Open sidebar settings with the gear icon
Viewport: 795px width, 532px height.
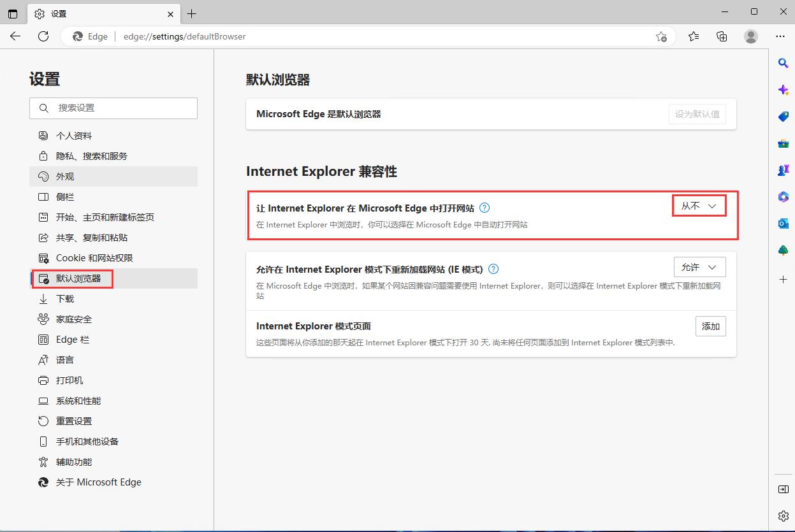tap(783, 516)
